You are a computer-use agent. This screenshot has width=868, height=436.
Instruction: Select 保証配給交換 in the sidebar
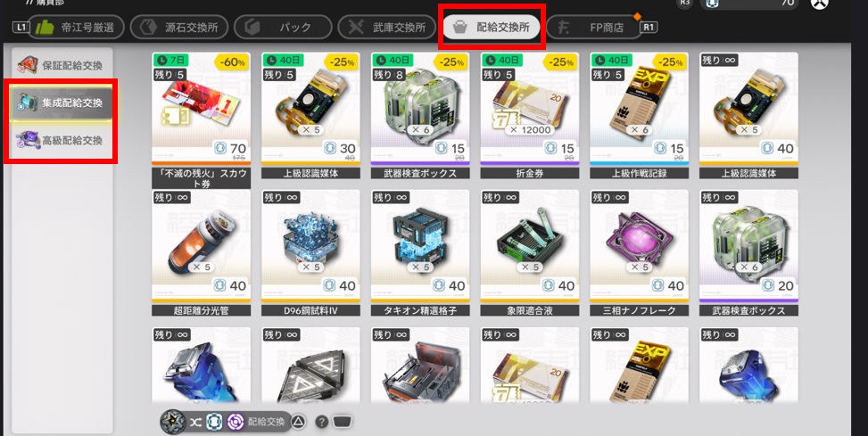[x=62, y=65]
